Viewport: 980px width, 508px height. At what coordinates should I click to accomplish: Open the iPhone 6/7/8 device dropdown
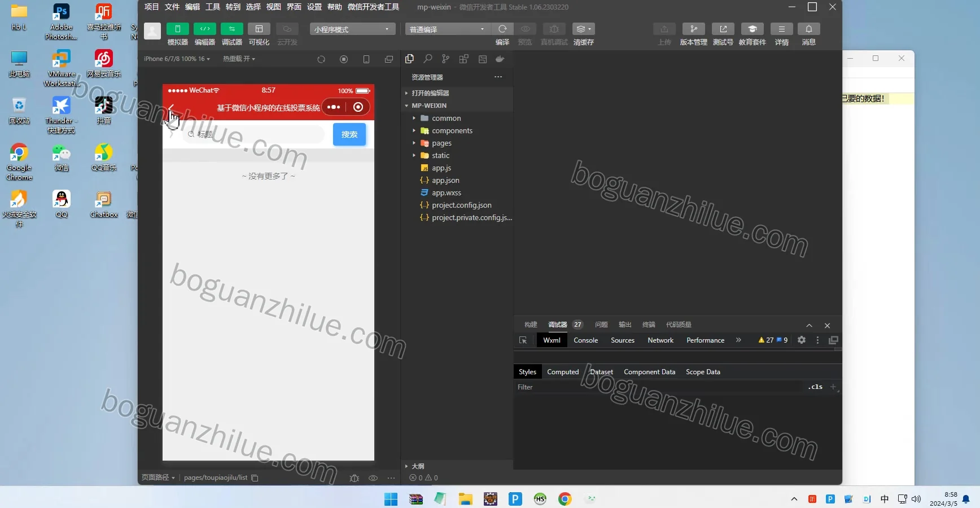point(177,59)
